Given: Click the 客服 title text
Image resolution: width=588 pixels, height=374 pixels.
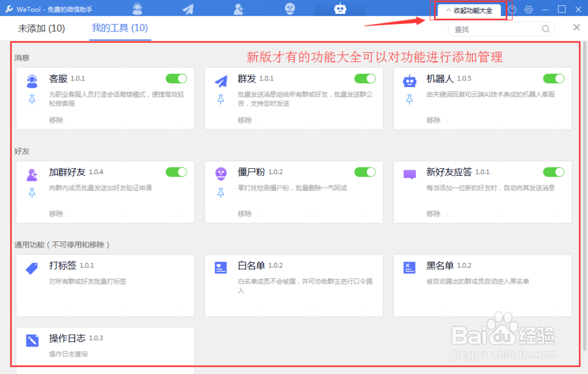Looking at the screenshot, I should 58,79.
